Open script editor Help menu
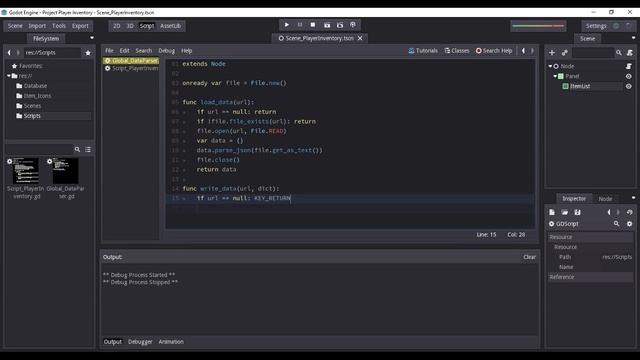The height and width of the screenshot is (360, 640). (187, 51)
